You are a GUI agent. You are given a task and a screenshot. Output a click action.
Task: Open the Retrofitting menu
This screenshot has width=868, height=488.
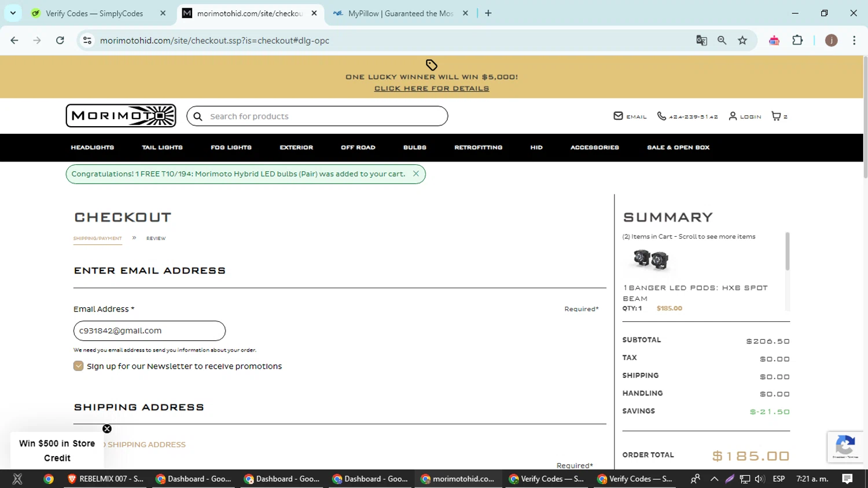tap(478, 148)
